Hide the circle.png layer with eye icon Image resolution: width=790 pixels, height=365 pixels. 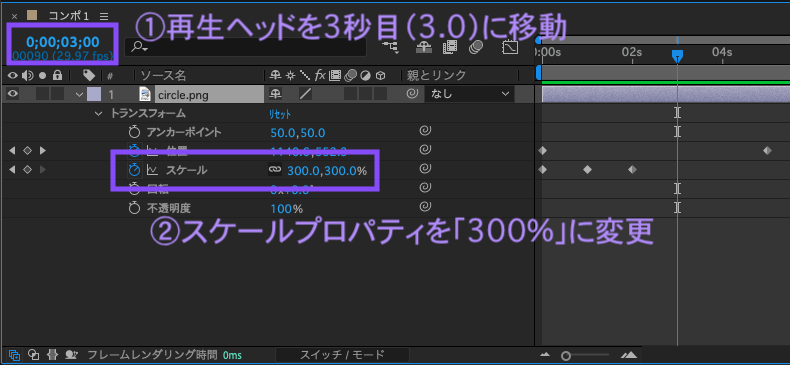12,93
